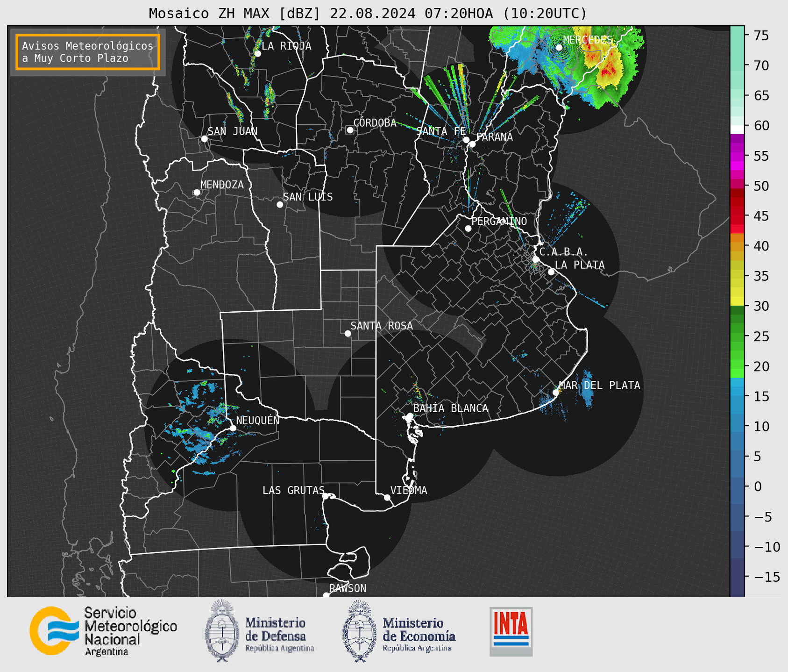Click the BAHÍA BLANCA label text
This screenshot has height=672, width=788.
click(451, 408)
